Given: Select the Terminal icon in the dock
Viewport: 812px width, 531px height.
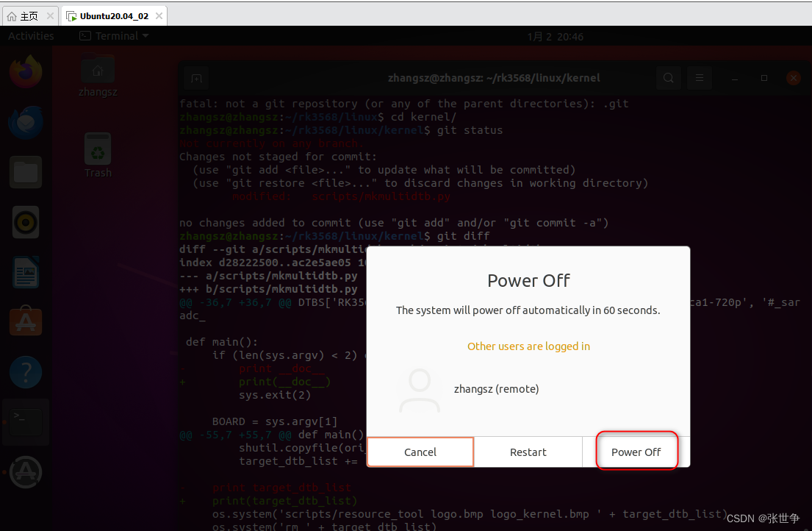Looking at the screenshot, I should tap(26, 422).
